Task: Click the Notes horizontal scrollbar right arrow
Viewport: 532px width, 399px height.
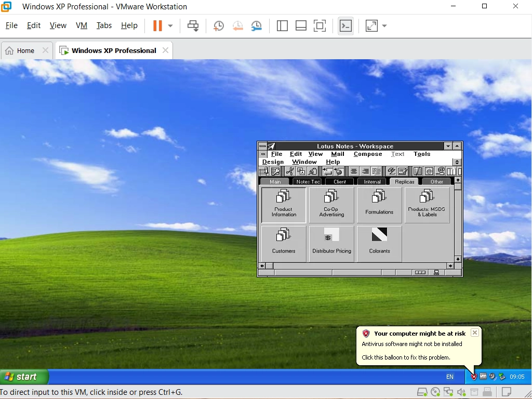Action: (450, 266)
